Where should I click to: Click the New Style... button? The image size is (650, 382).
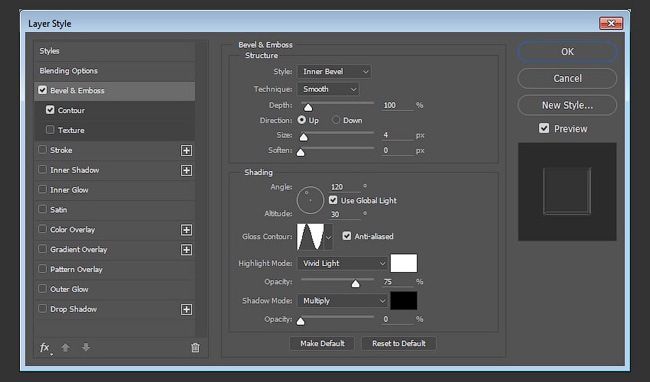point(567,105)
